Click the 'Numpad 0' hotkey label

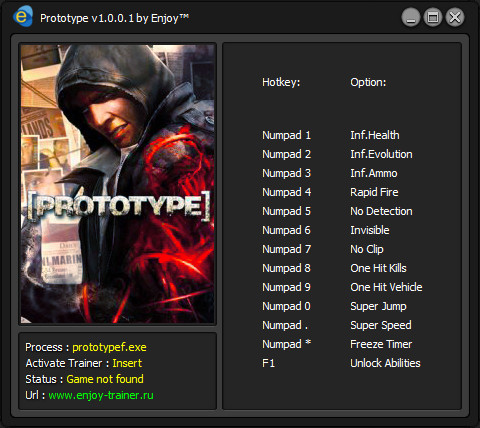pos(286,306)
